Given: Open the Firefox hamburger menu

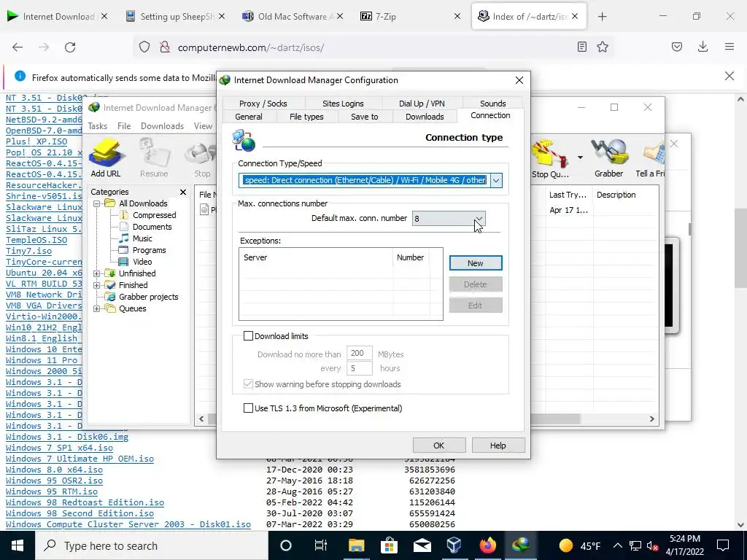Looking at the screenshot, I should coord(729,47).
